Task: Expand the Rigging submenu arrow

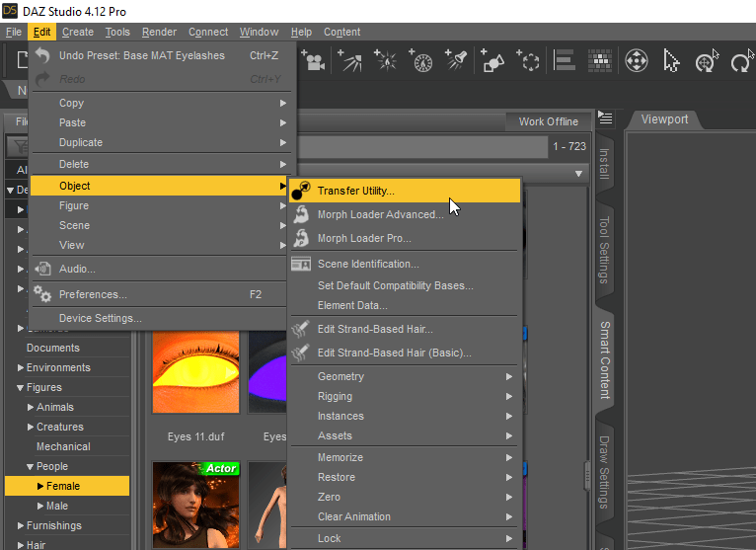Action: click(509, 397)
